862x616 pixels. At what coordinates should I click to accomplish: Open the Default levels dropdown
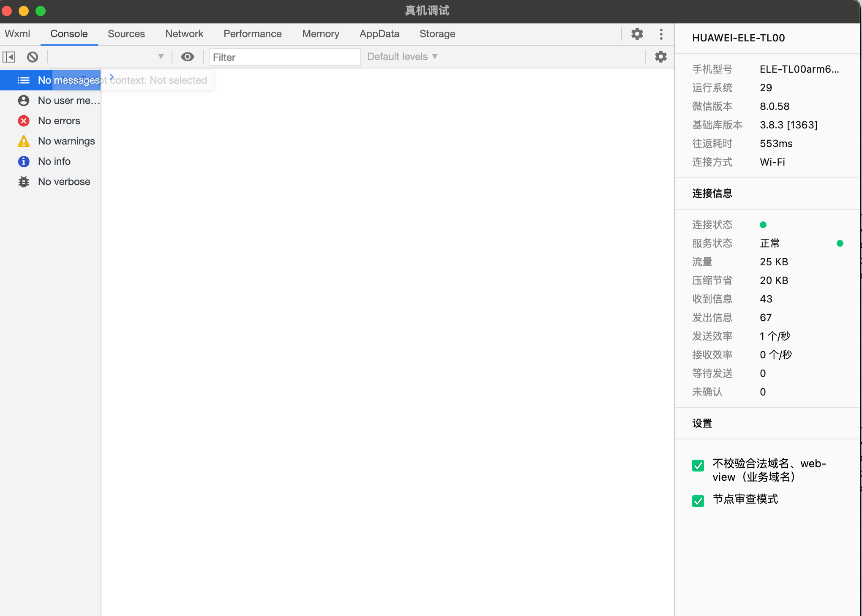point(402,57)
